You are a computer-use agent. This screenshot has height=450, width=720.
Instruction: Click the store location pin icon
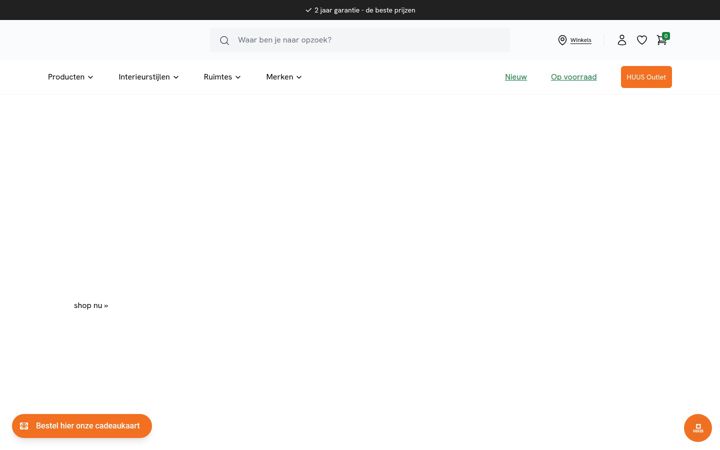(562, 40)
